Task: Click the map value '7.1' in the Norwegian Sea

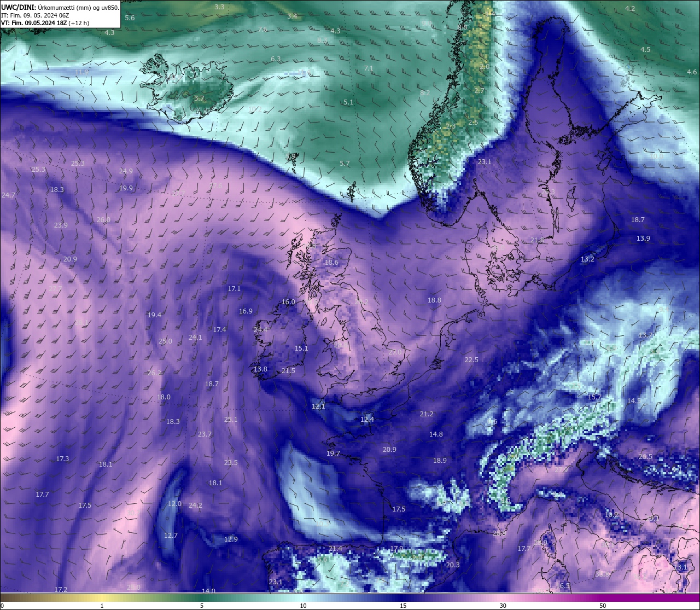Action: point(369,68)
